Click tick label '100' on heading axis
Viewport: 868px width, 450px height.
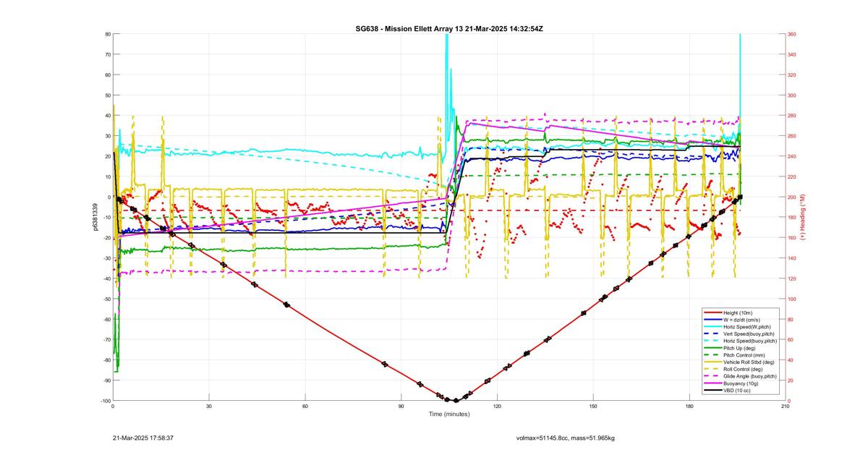point(793,299)
